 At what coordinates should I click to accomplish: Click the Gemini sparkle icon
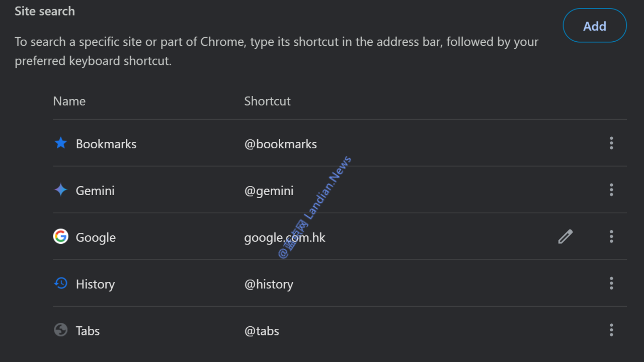click(x=61, y=190)
